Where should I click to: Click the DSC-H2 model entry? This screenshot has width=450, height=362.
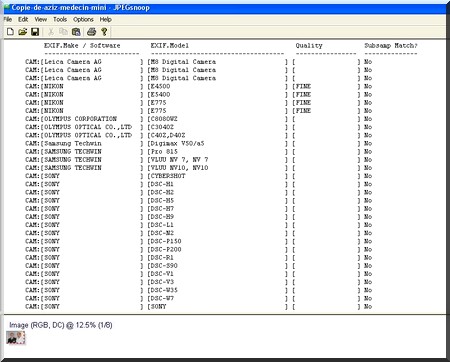[x=162, y=192]
